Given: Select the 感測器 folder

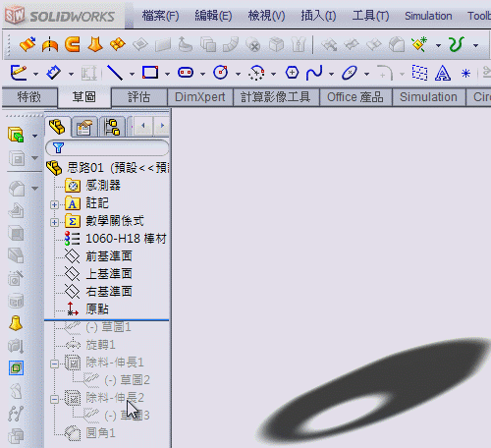Looking at the screenshot, I should click(x=93, y=186).
